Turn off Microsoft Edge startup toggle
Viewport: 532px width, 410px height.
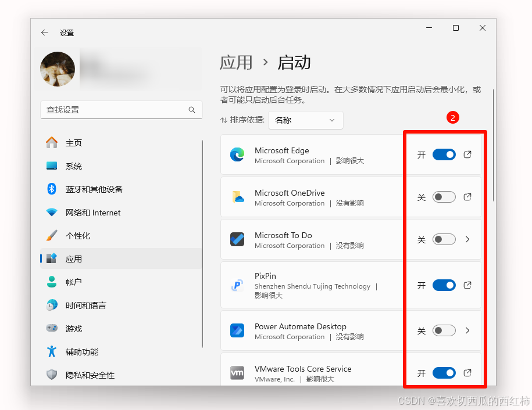[444, 155]
